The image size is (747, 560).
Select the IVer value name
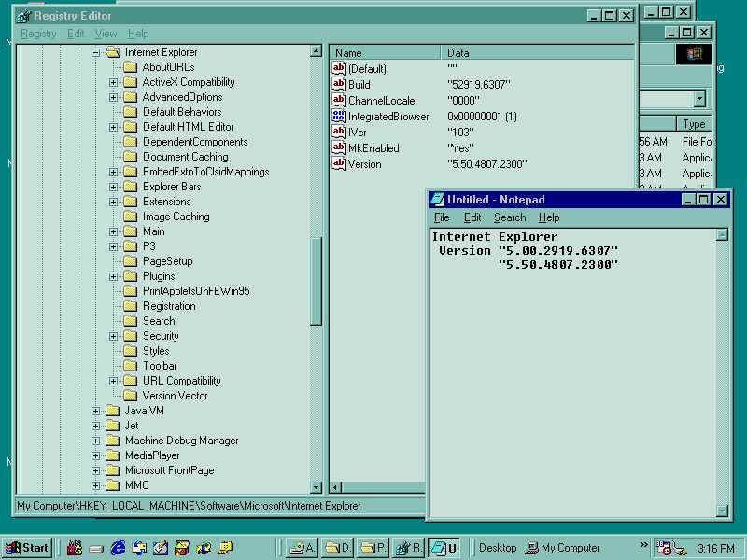(x=358, y=133)
